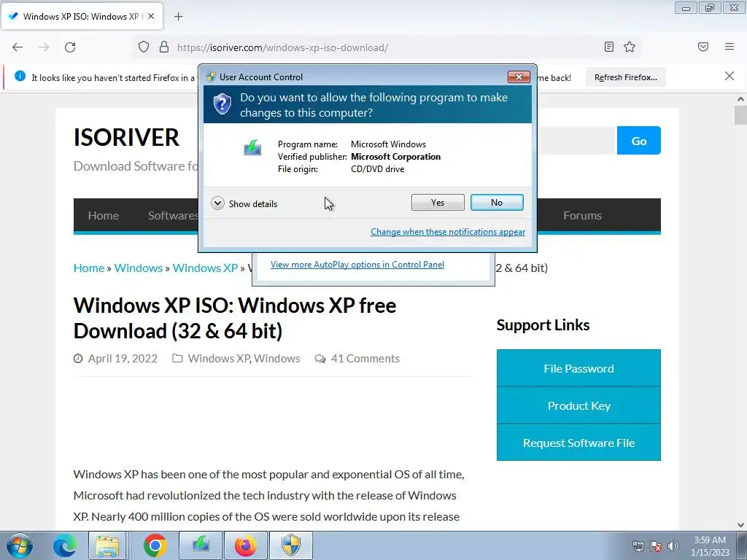Click the site security padlock icon

coord(164,47)
